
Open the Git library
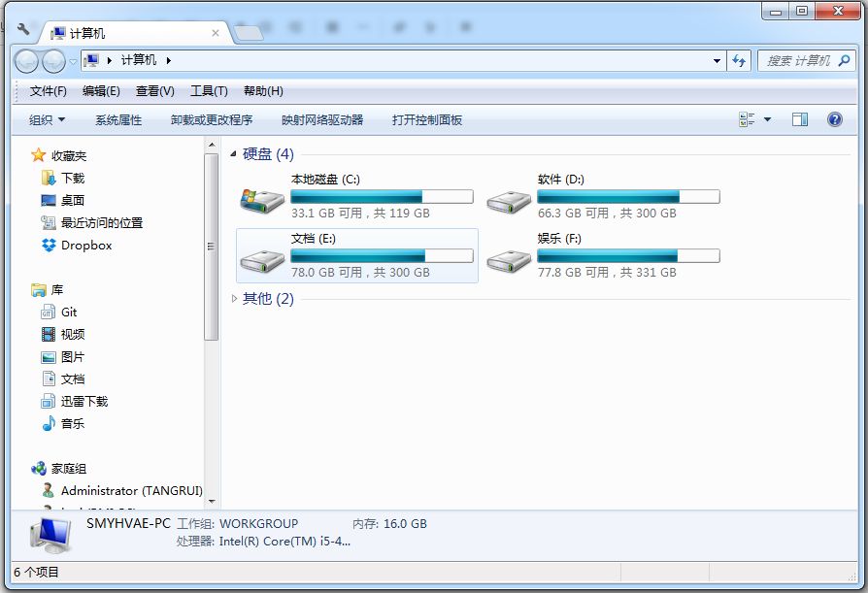69,312
